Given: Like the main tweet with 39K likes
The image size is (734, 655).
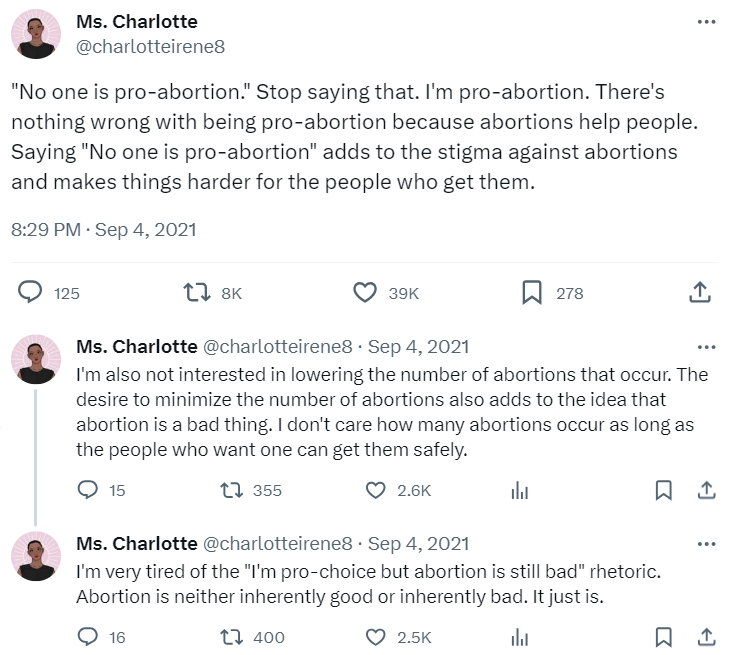Looking at the screenshot, I should (365, 293).
